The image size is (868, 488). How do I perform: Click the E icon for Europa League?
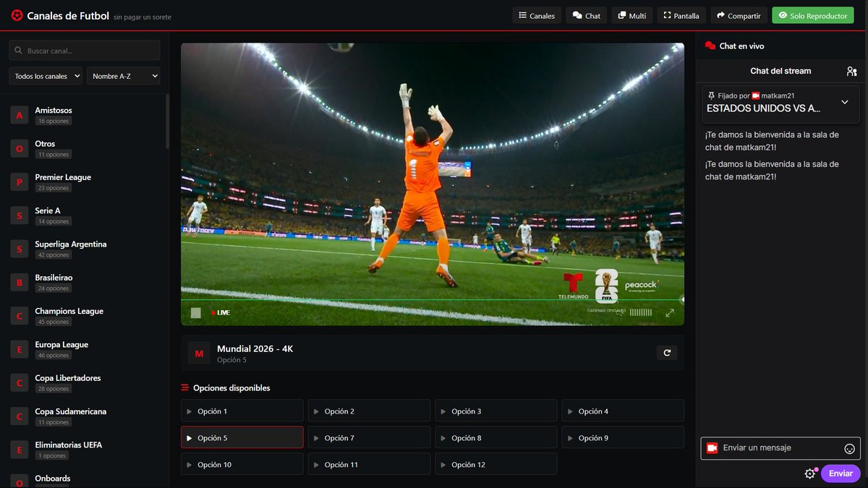point(20,349)
